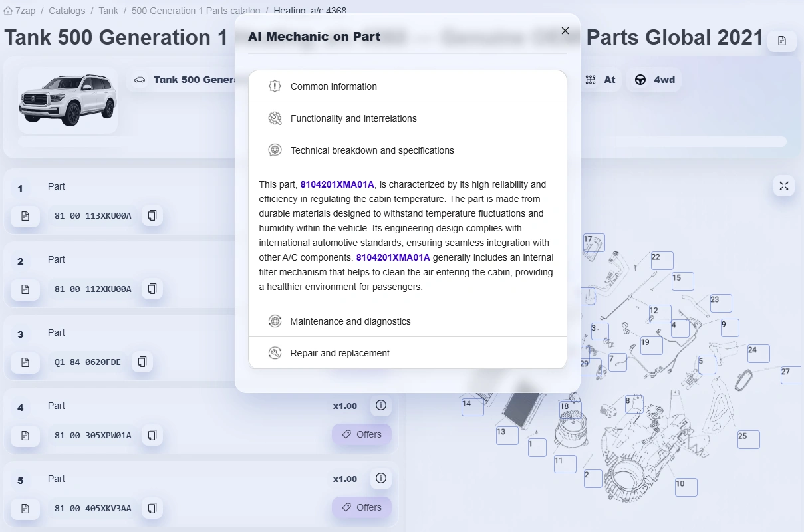This screenshot has height=532, width=804.
Task: Select diagram callout 8
Action: pyautogui.click(x=634, y=404)
